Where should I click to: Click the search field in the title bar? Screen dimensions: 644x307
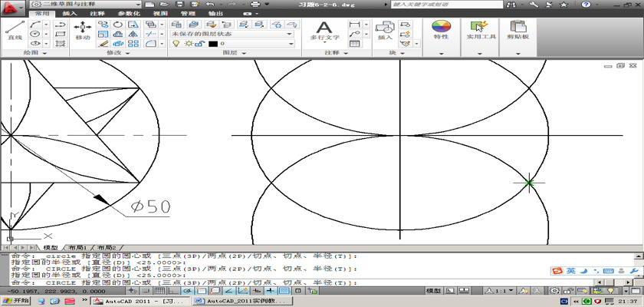pyautogui.click(x=446, y=5)
